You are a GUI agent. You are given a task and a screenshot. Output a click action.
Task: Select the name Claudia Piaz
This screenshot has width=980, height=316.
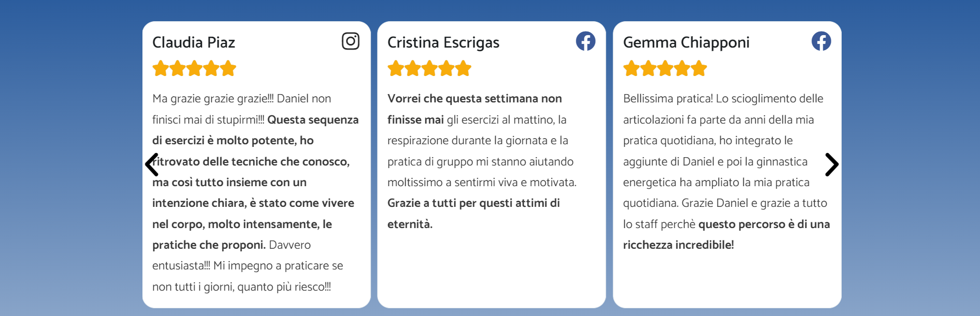click(x=194, y=42)
